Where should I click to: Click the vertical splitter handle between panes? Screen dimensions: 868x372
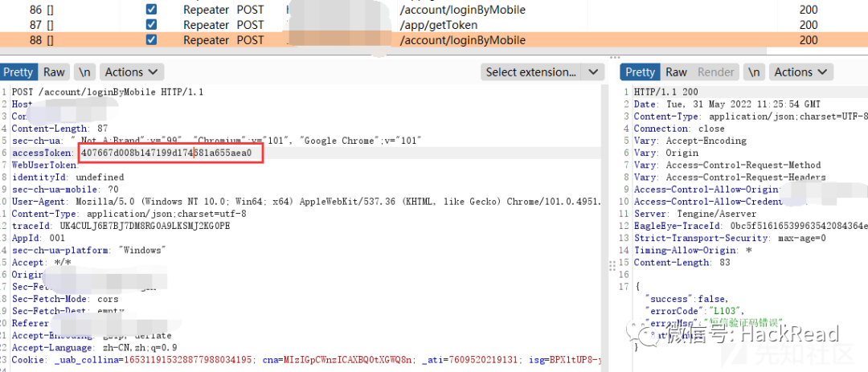click(612, 265)
